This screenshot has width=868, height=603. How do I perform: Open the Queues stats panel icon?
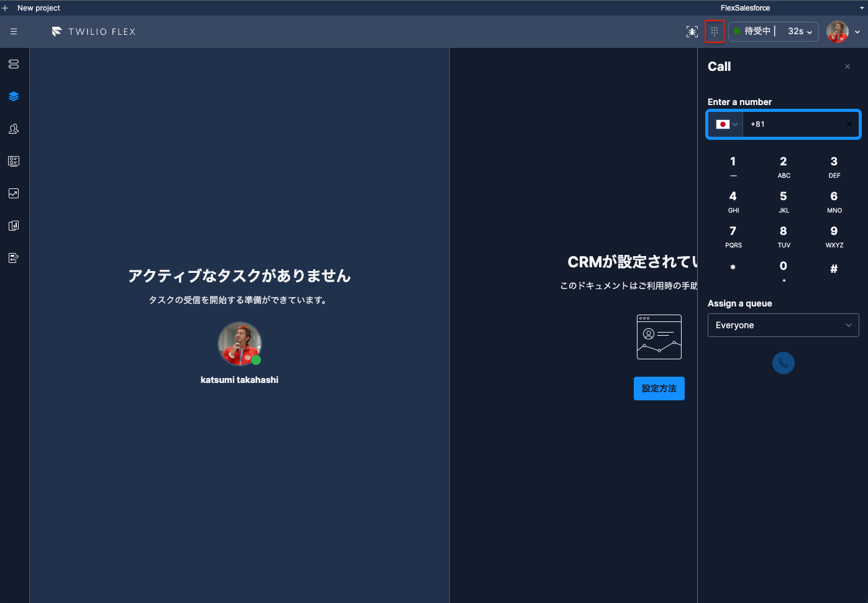[13, 161]
